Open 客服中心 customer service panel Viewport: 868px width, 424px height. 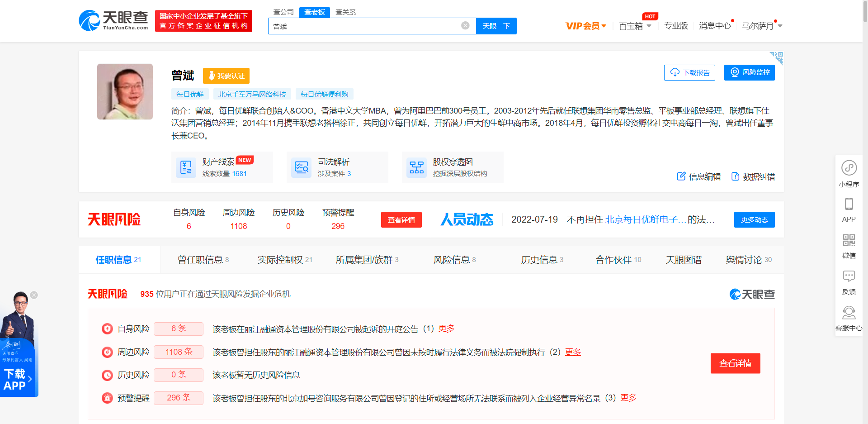coord(849,317)
